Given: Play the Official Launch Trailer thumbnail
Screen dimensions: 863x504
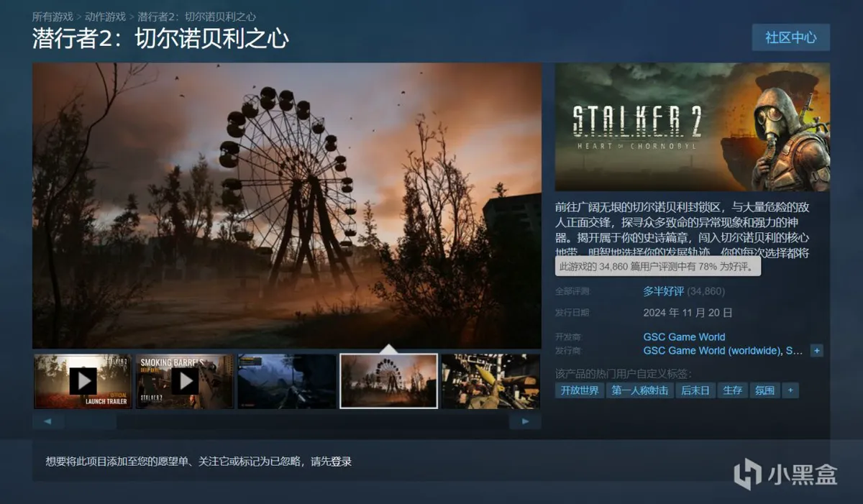Looking at the screenshot, I should click(83, 381).
